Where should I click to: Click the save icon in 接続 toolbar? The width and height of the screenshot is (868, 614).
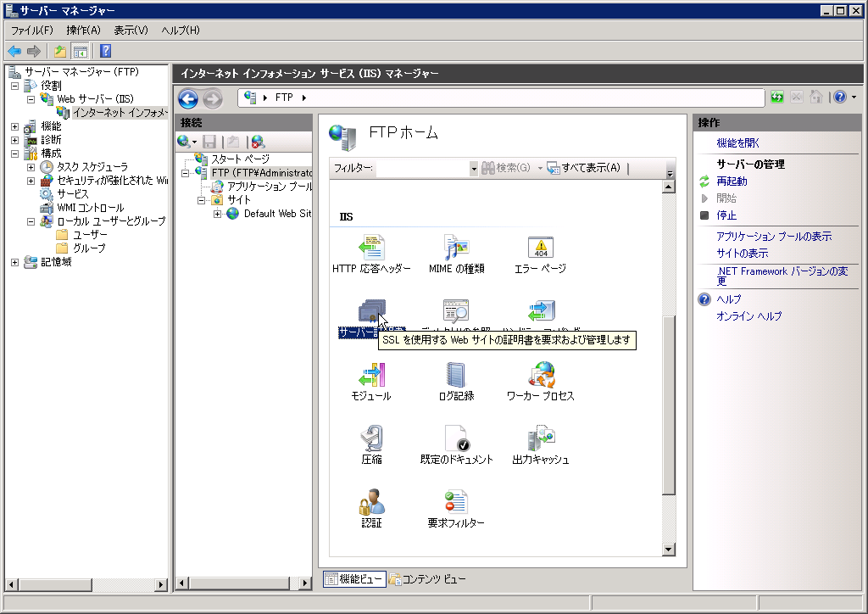[209, 142]
